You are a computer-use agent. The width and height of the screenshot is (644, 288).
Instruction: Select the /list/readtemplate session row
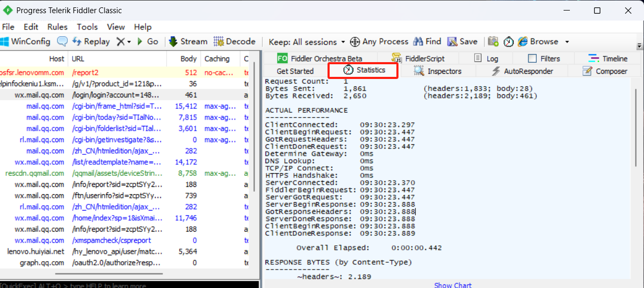coord(125,162)
